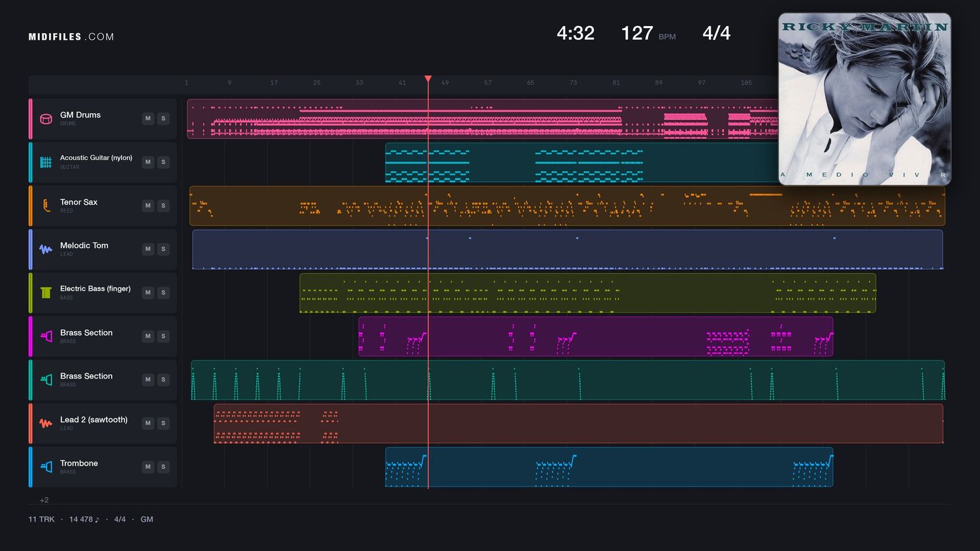Solo the Melodic Tom track
The image size is (980, 551).
163,249
